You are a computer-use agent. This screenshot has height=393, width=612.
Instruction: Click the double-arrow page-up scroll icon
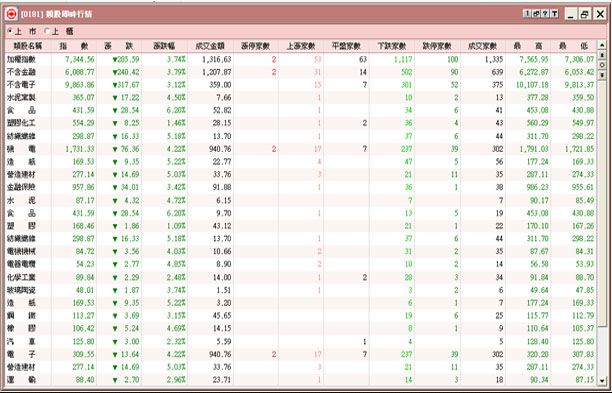(602, 55)
